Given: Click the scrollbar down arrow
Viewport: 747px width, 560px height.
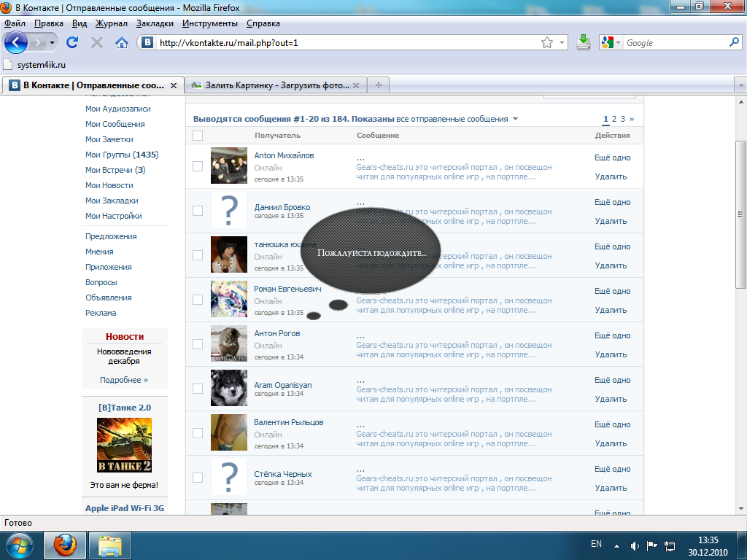Looking at the screenshot, I should click(740, 508).
